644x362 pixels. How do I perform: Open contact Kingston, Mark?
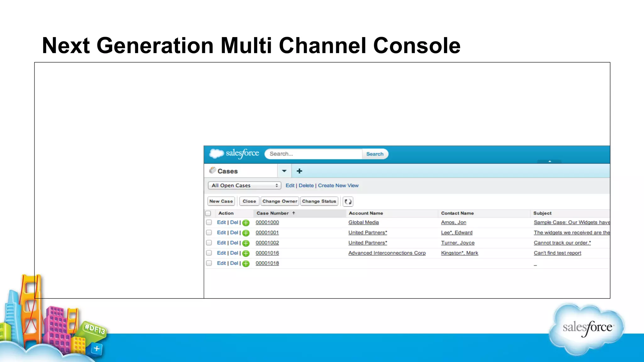(459, 253)
